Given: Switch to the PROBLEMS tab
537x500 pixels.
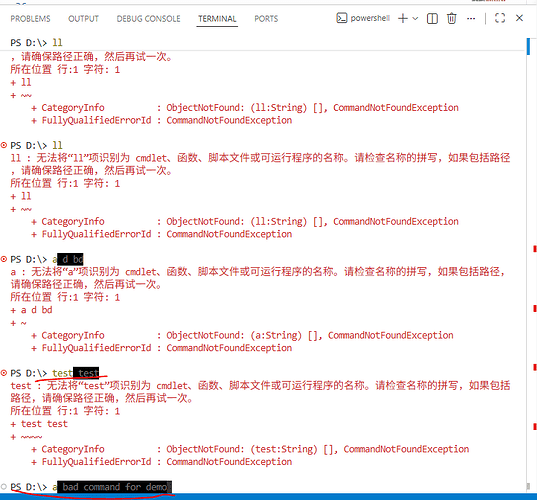Looking at the screenshot, I should click(x=30, y=18).
